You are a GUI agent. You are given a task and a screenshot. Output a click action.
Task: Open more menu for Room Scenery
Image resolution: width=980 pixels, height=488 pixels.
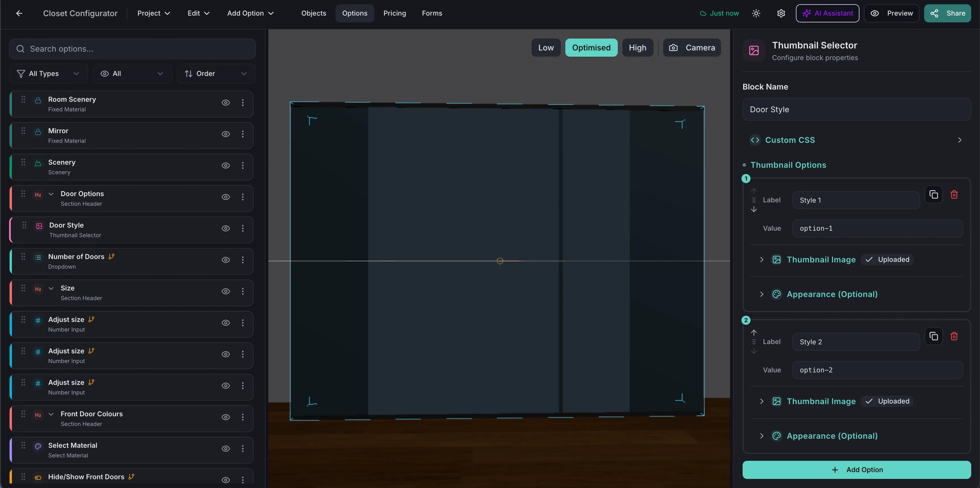243,103
